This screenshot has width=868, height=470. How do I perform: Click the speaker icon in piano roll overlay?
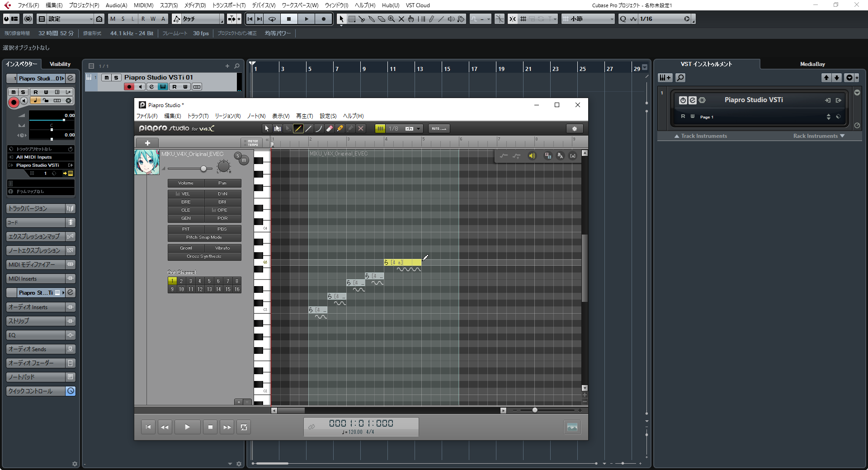(532, 156)
